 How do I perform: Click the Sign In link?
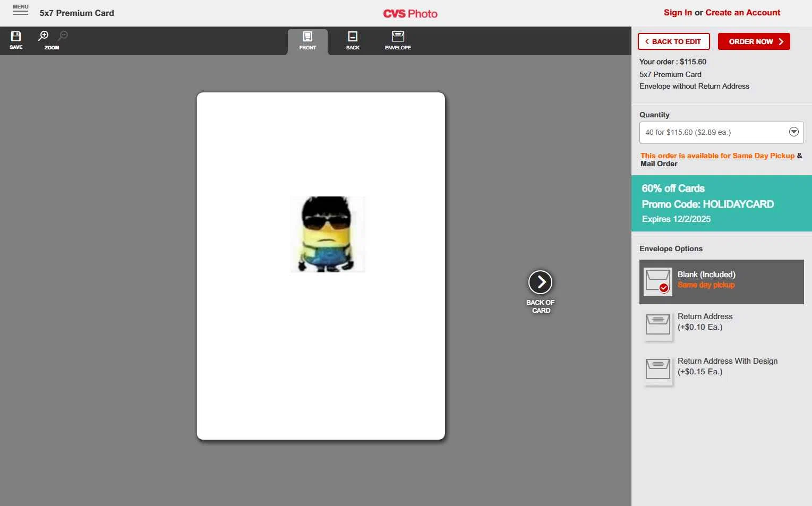coord(678,13)
